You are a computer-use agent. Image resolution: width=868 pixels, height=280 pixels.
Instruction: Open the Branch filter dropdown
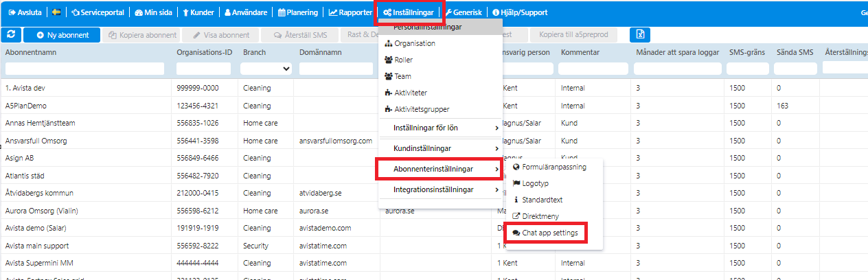267,69
